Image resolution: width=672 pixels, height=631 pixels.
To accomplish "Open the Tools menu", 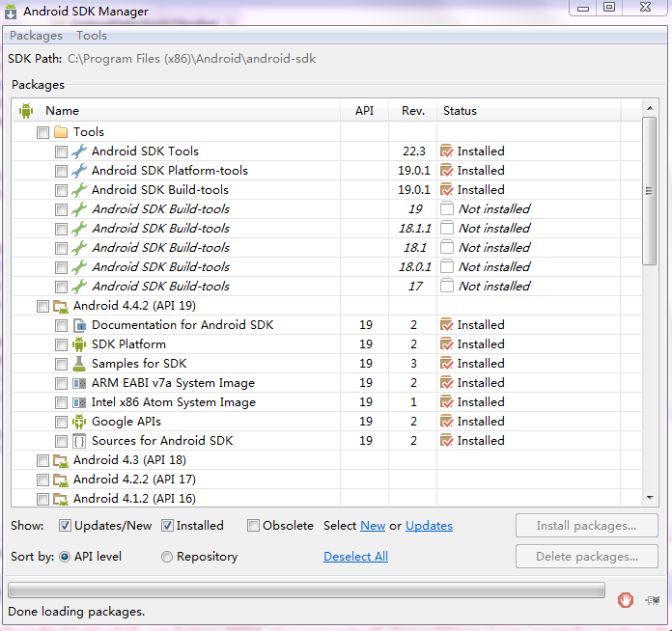I will pos(92,36).
